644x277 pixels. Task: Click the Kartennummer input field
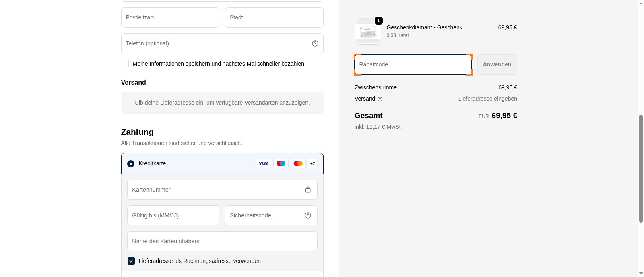[x=222, y=190]
